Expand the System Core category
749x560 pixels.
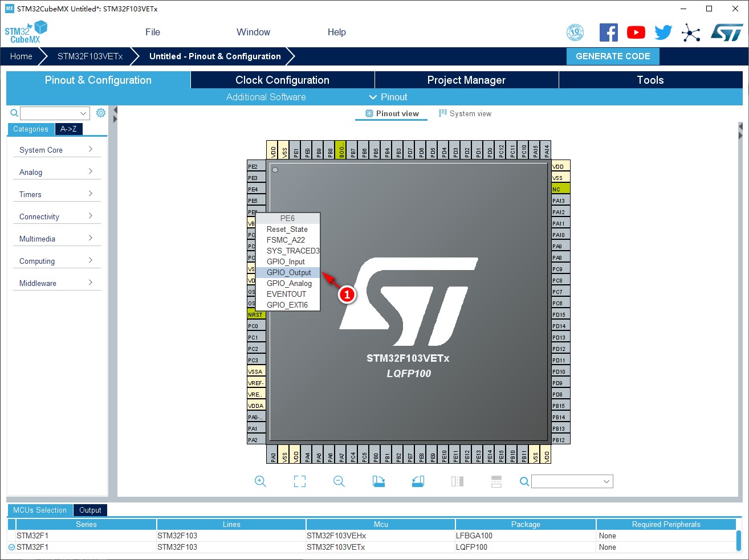coord(56,149)
